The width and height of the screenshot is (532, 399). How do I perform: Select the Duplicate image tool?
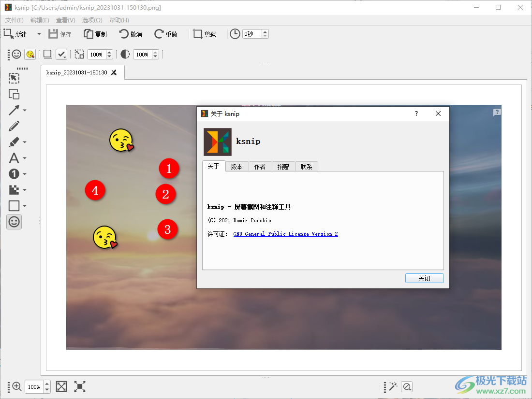pyautogui.click(x=14, y=94)
